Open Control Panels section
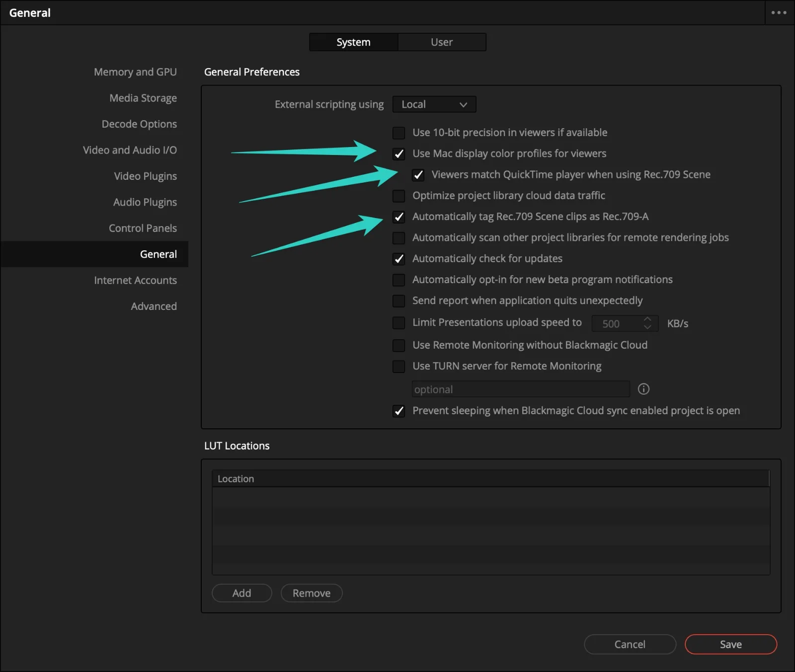Image resolution: width=795 pixels, height=672 pixels. 143,228
